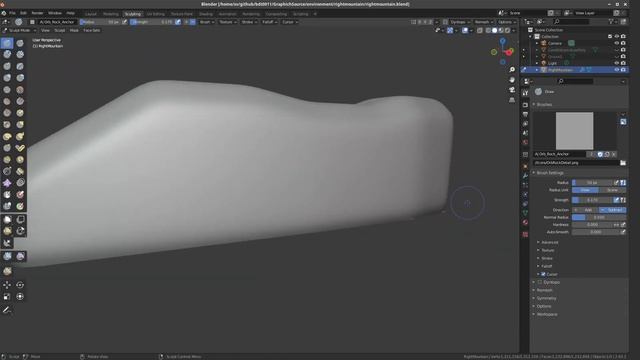
Task: Select the Draw Sharp brush tool
Action: pos(20,43)
